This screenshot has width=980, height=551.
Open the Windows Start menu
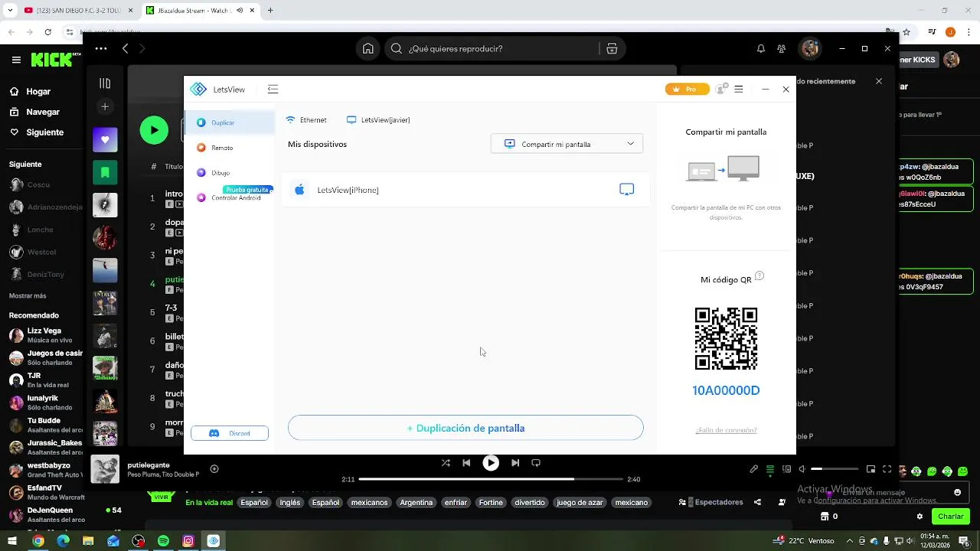[12, 541]
